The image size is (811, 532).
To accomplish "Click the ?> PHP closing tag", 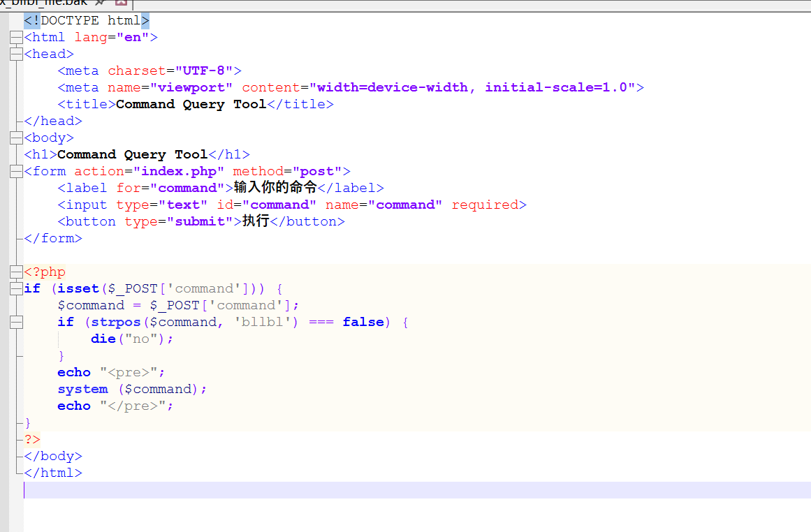I will [x=32, y=439].
